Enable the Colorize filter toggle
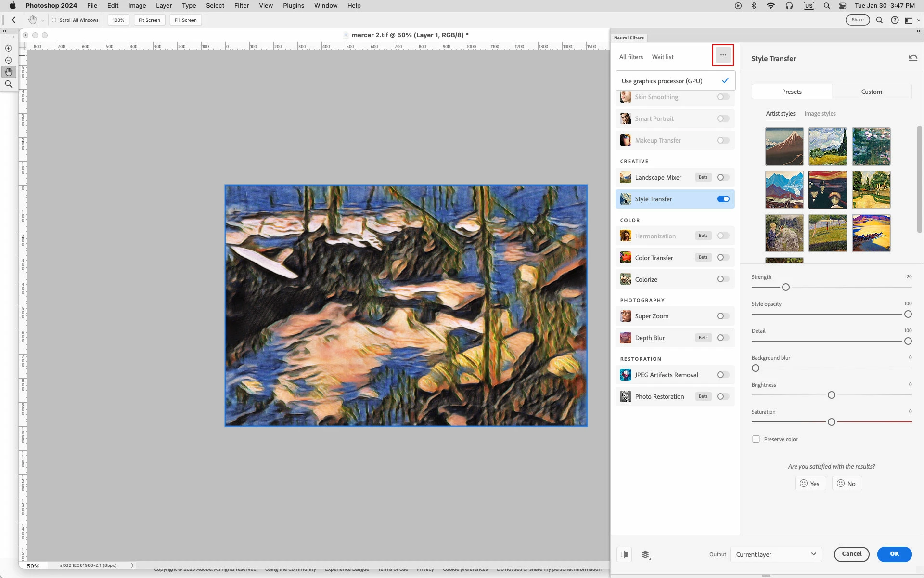Screen dimensions: 924x578 click(723, 279)
